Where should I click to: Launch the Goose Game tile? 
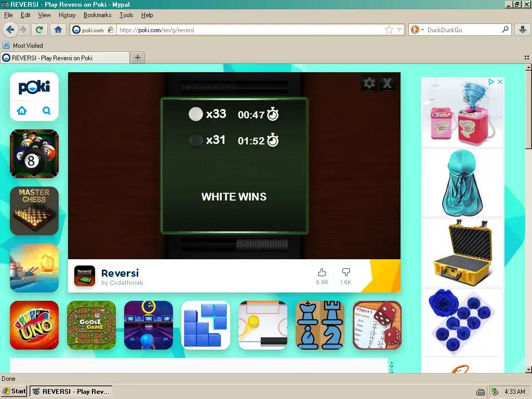click(91, 325)
